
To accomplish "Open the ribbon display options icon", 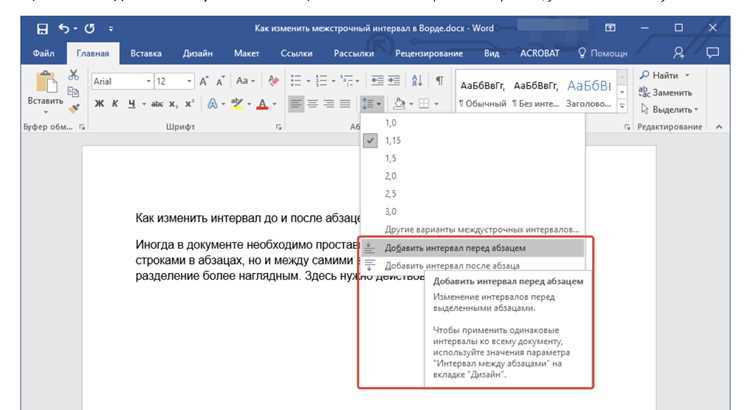I will point(610,28).
